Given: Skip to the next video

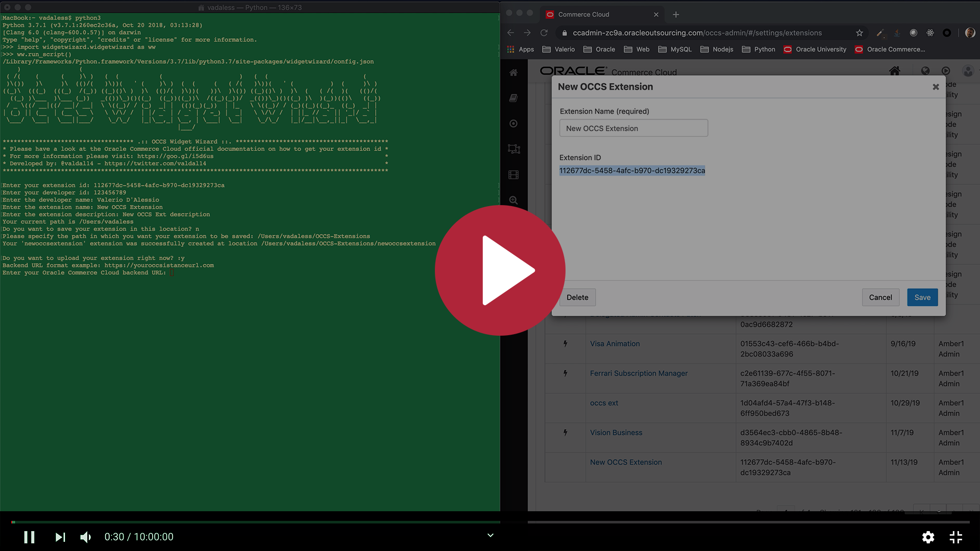Looking at the screenshot, I should coord(60,537).
